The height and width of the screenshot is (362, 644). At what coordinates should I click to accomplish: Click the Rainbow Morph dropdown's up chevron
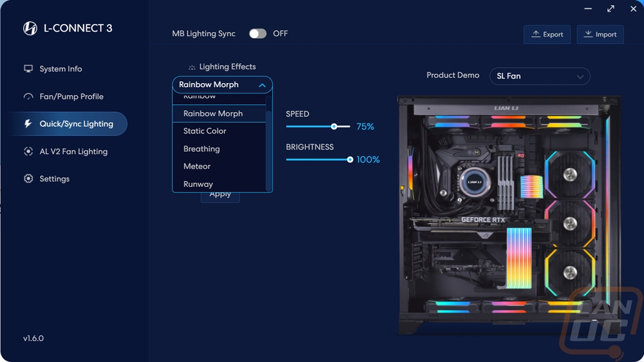(262, 86)
